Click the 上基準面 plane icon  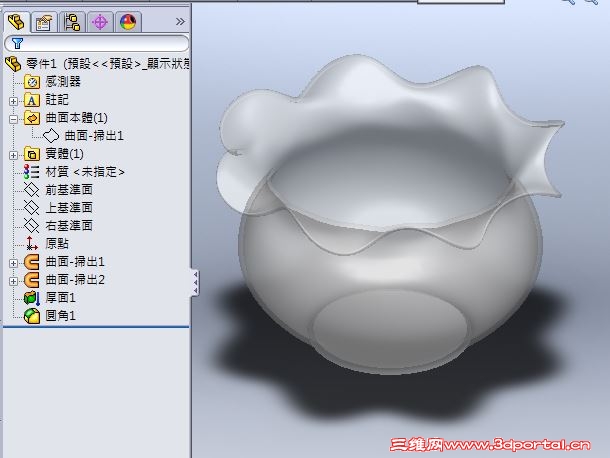[32, 207]
